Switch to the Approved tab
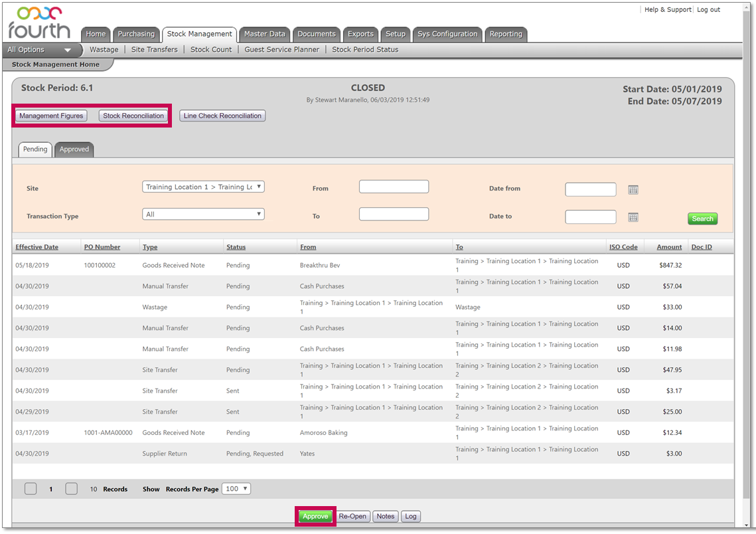The width and height of the screenshot is (756, 534). click(x=74, y=149)
